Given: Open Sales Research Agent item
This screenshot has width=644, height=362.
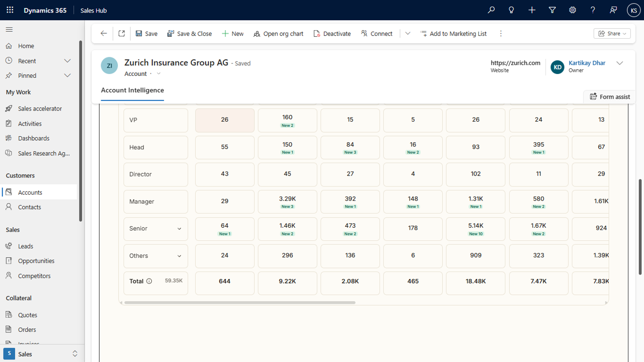Looking at the screenshot, I should [x=44, y=153].
